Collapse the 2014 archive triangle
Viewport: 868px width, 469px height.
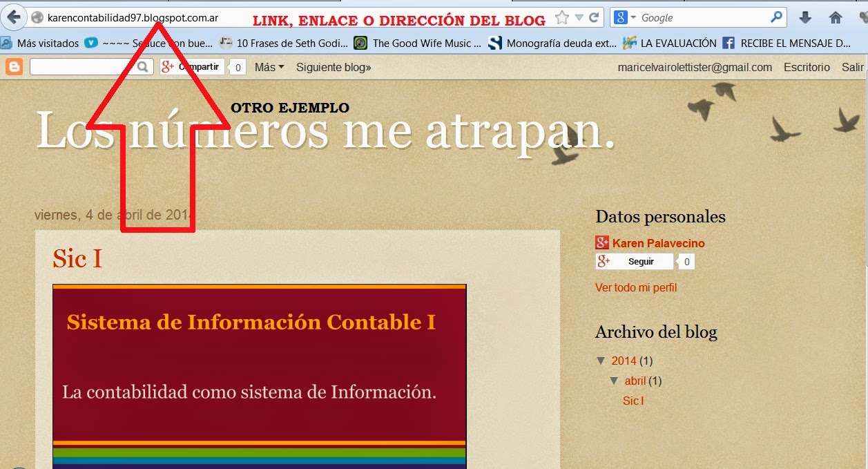pyautogui.click(x=601, y=361)
